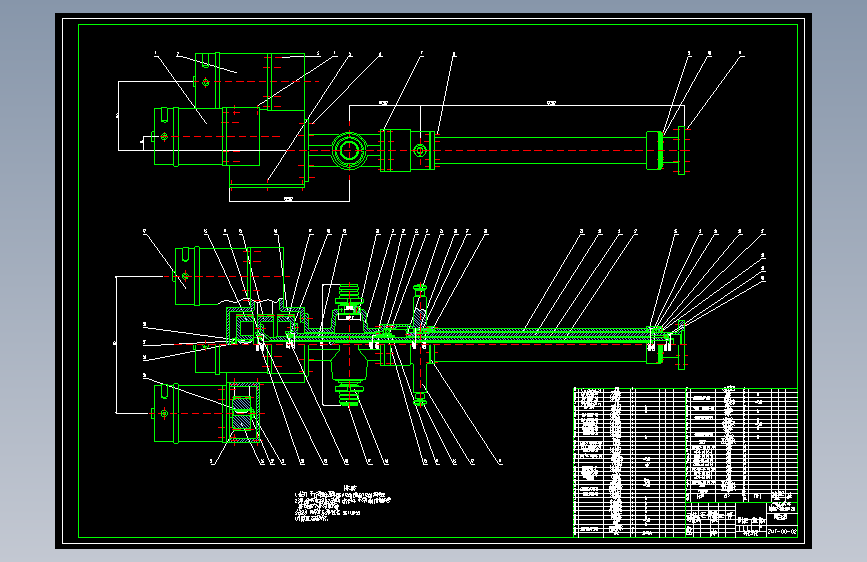Click the technical notes text block under the drawing
Screen dimensions: 867x562
(342, 503)
